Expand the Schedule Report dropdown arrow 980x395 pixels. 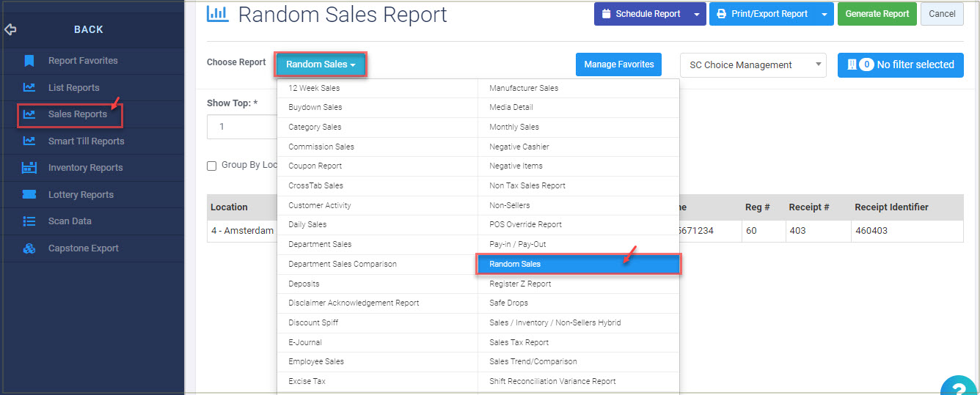[x=696, y=14]
